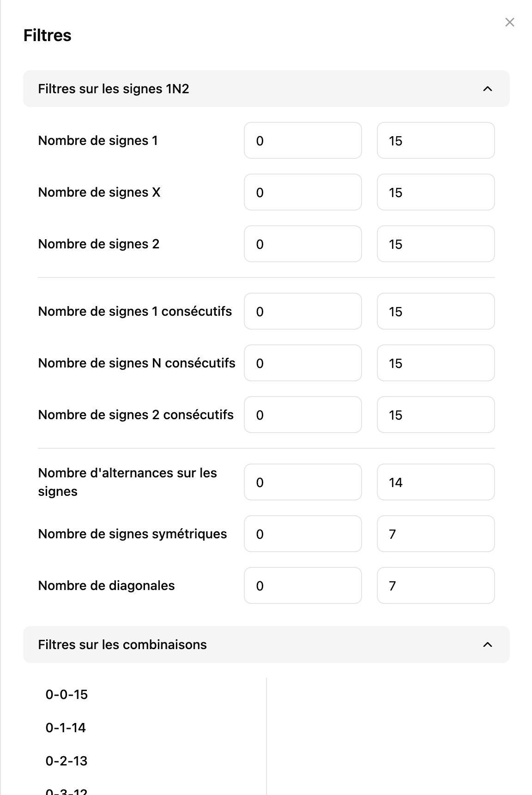Select combination '0-2-13' from the list
Viewport: 532px width, 795px height.
coord(66,761)
